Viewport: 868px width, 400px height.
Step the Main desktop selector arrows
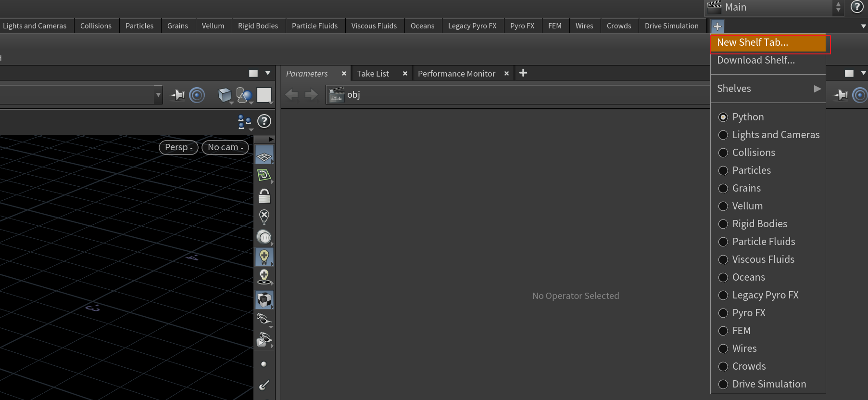coord(838,7)
